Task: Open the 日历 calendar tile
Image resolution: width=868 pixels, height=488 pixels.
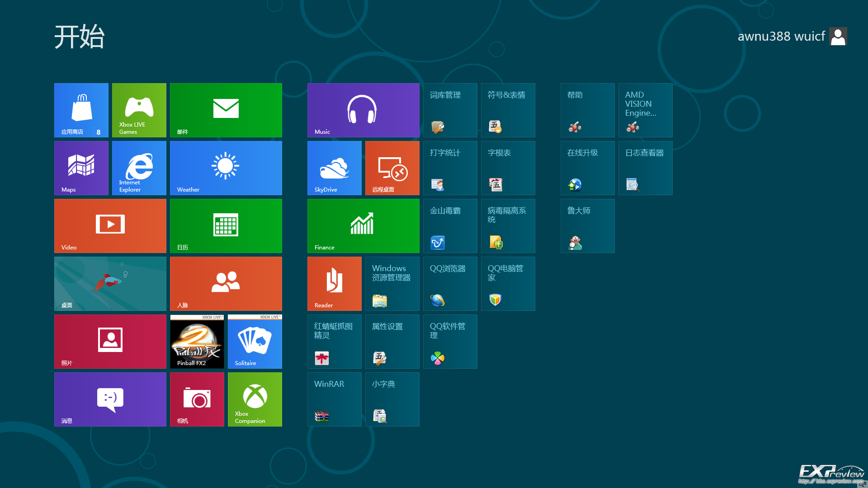Action: 226,226
